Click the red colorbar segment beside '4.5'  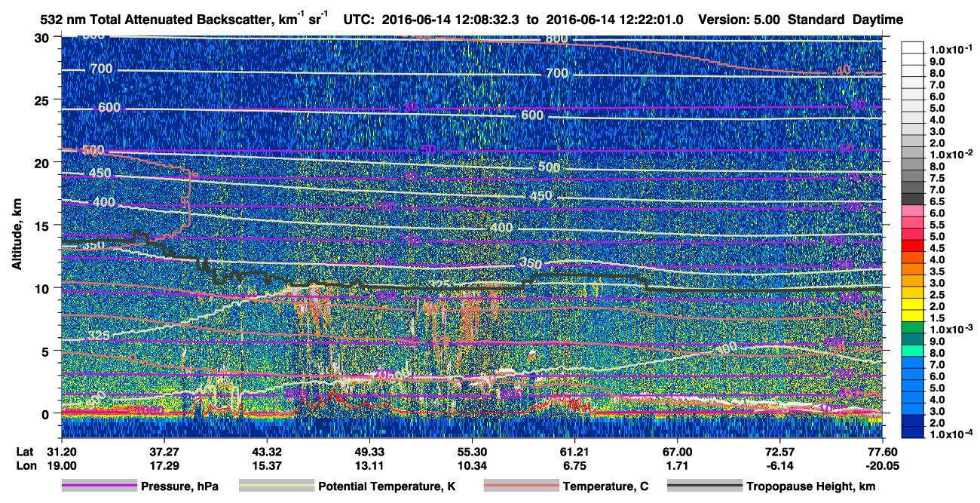914,247
